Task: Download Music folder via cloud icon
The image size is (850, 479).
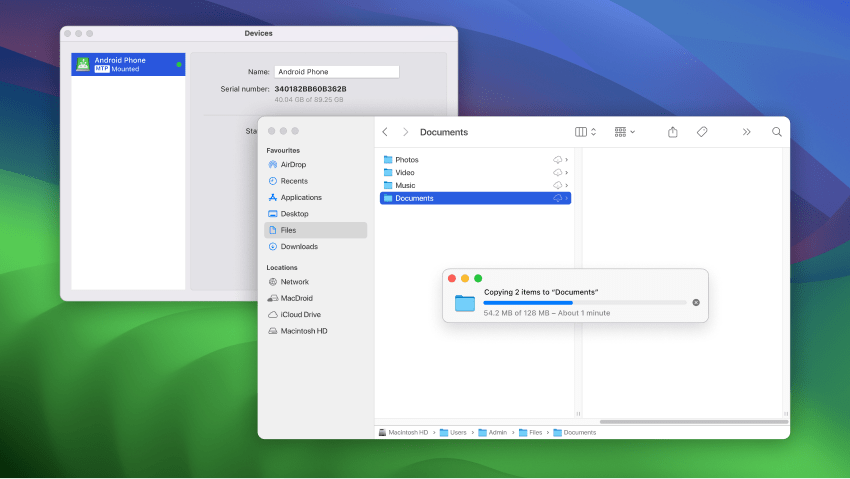Action: [557, 185]
